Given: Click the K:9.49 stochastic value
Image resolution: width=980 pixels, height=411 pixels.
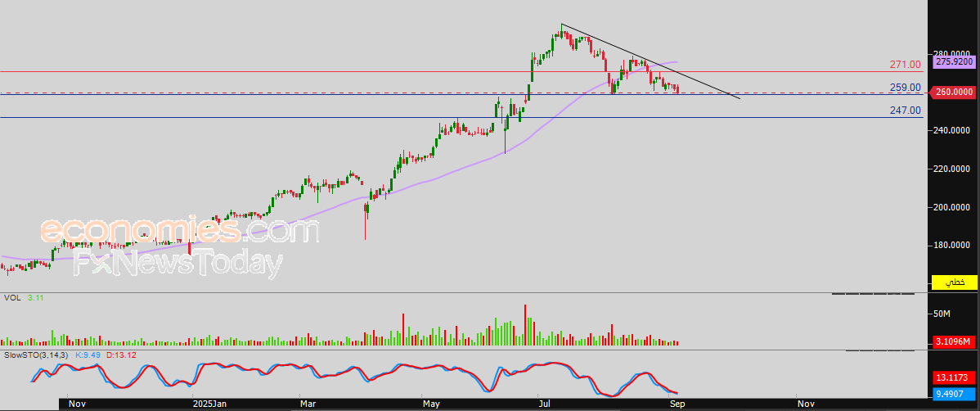Looking at the screenshot, I should pos(88,355).
